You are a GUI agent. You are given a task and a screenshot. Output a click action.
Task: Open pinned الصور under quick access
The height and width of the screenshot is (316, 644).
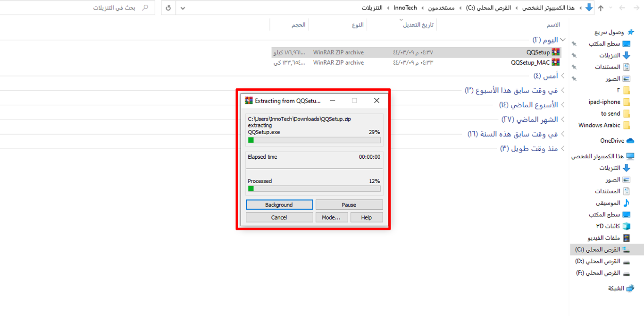point(618,79)
